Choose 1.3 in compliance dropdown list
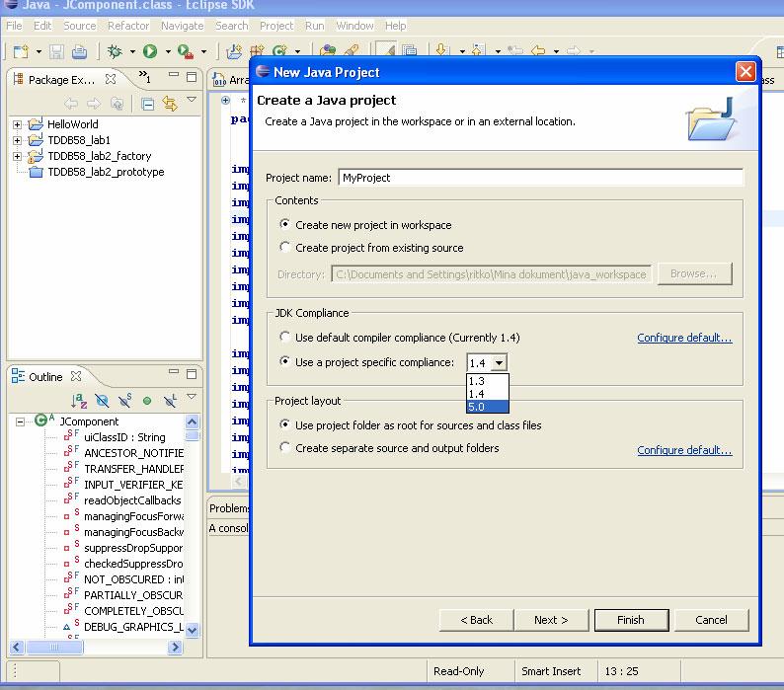Viewport: 784px width, 690px height. click(x=488, y=381)
